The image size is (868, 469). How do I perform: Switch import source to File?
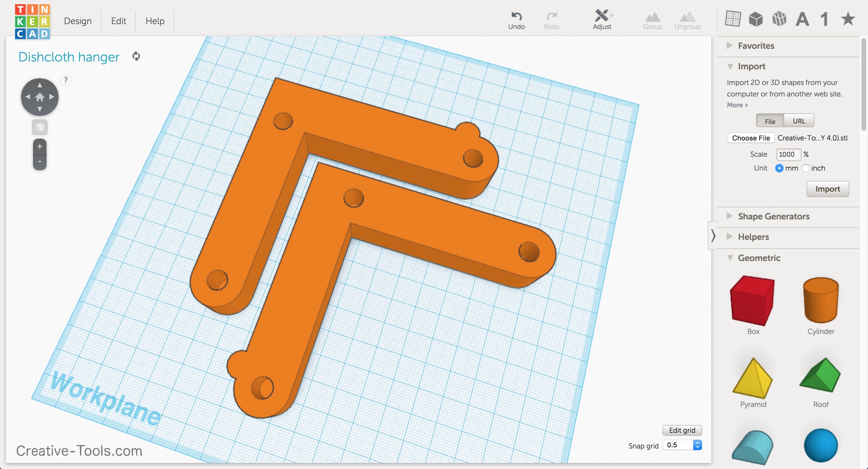click(x=770, y=121)
